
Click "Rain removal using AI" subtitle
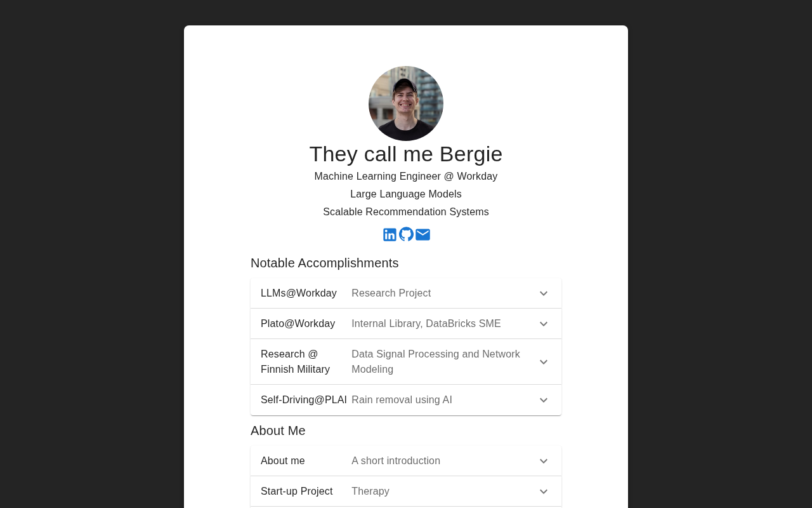(x=402, y=400)
